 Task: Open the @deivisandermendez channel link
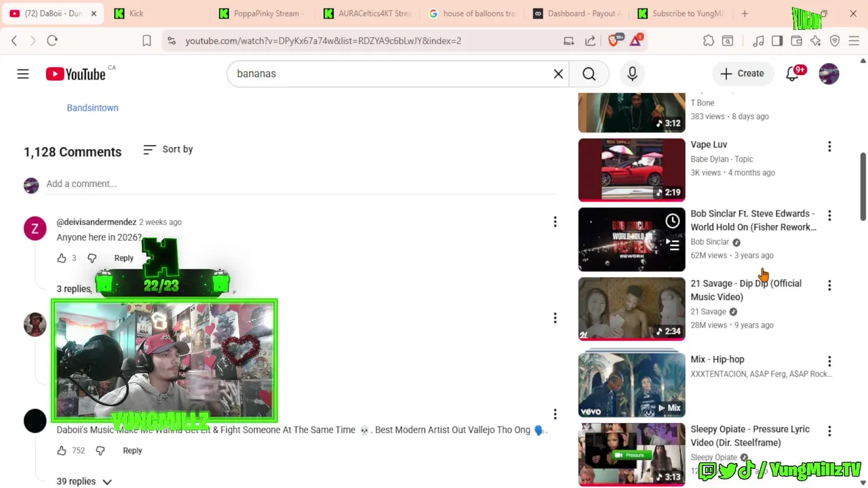(96, 222)
